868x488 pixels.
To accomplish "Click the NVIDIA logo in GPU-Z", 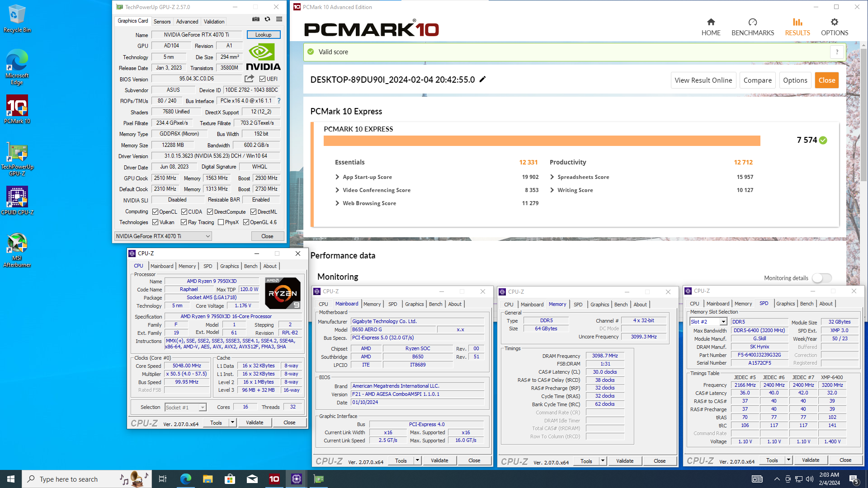I will click(x=263, y=56).
